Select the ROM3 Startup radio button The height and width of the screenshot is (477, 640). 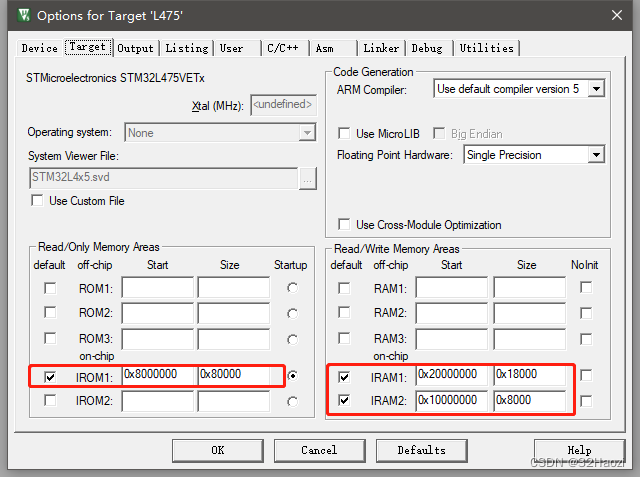click(292, 339)
